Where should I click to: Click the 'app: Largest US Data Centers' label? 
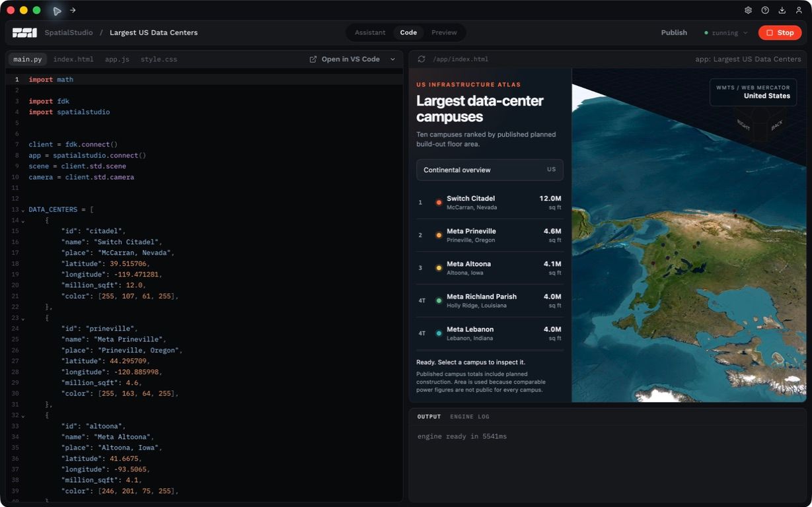[748, 59]
